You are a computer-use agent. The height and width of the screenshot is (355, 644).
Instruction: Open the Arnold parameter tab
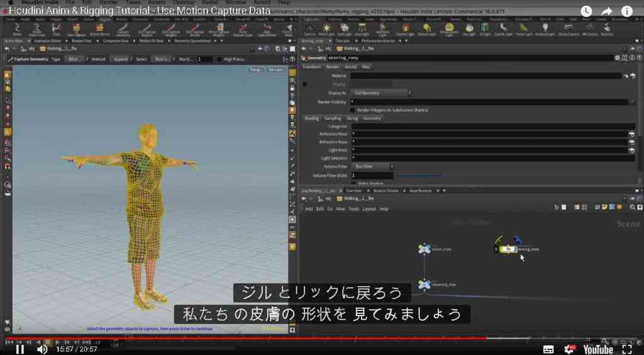coord(350,67)
